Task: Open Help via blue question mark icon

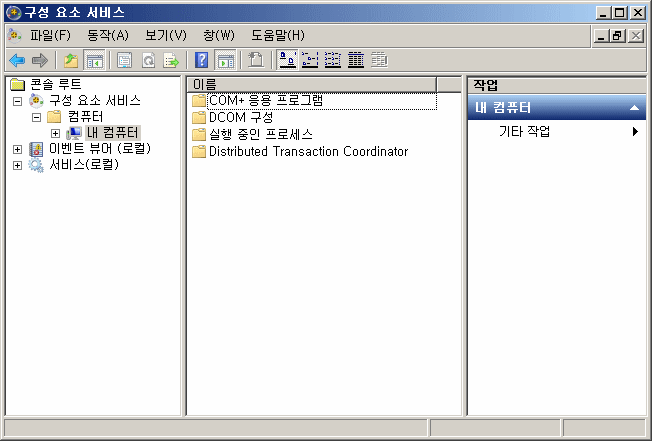Action: pos(201,61)
